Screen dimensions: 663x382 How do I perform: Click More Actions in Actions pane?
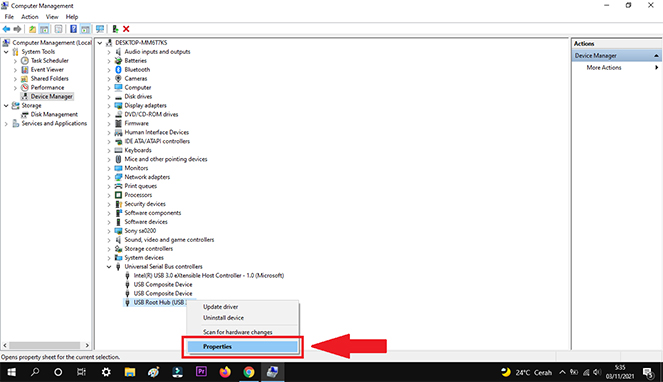tap(604, 67)
